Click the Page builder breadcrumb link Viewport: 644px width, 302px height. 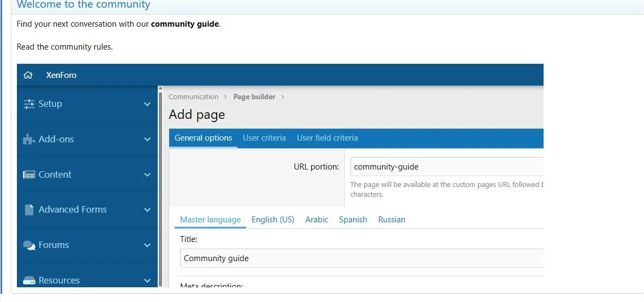(254, 97)
